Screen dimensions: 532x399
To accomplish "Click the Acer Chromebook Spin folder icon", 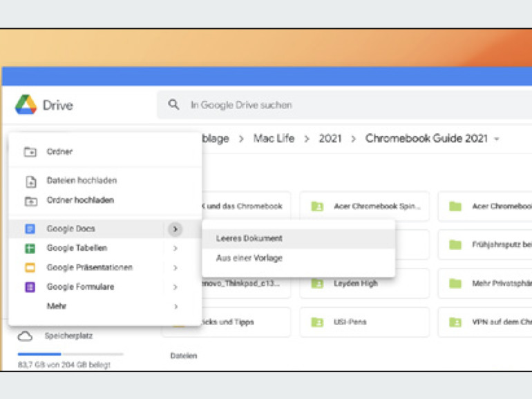I will [317, 206].
